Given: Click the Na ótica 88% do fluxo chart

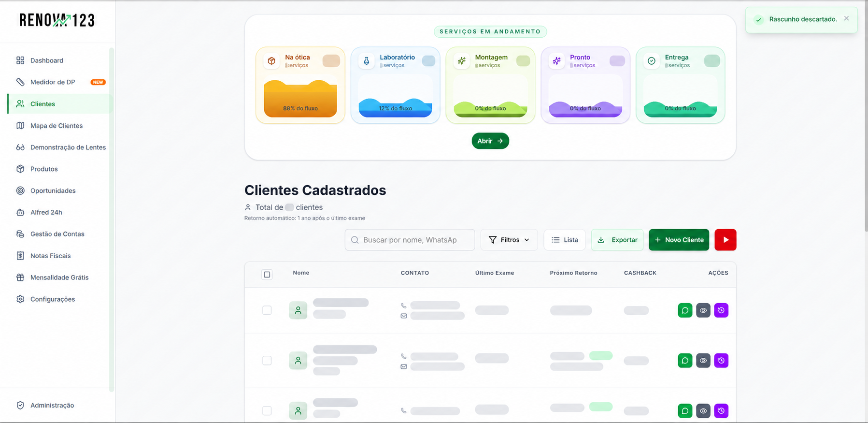Looking at the screenshot, I should tap(300, 98).
